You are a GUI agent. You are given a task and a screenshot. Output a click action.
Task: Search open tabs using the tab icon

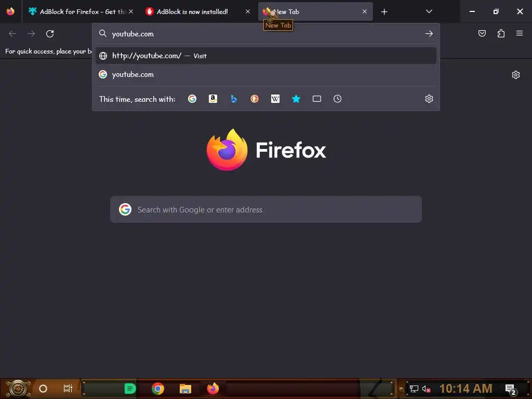316,99
